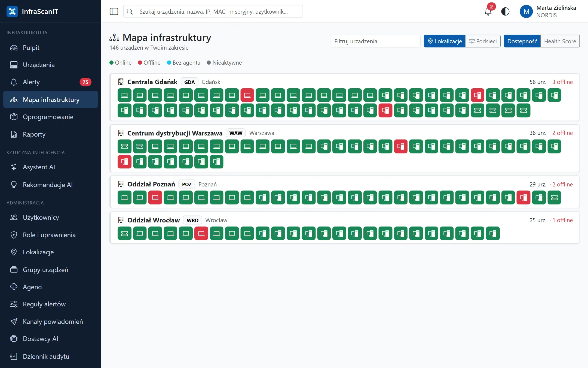Open Asystent AI page
The height and width of the screenshot is (368, 588).
coord(51,167)
